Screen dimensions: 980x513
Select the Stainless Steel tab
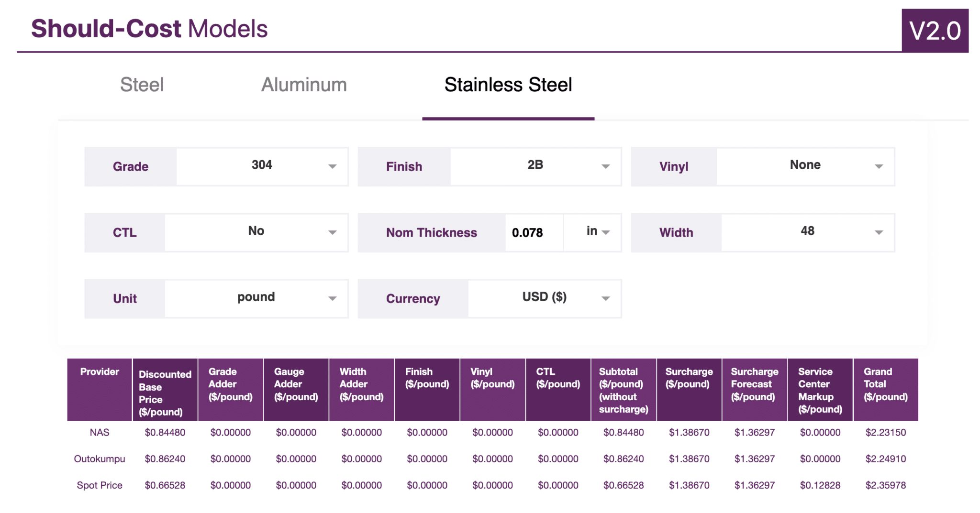508,85
